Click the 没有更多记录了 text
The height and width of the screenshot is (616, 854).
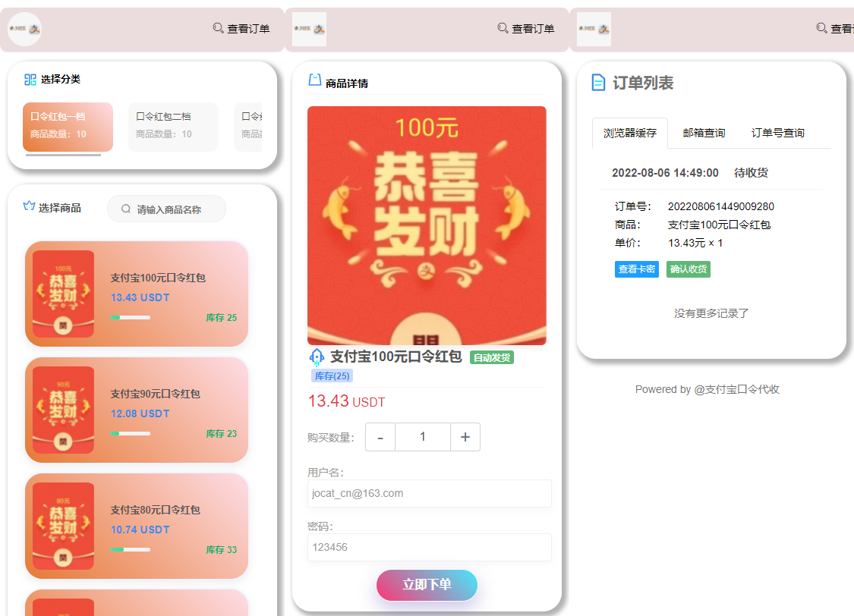coord(711,313)
